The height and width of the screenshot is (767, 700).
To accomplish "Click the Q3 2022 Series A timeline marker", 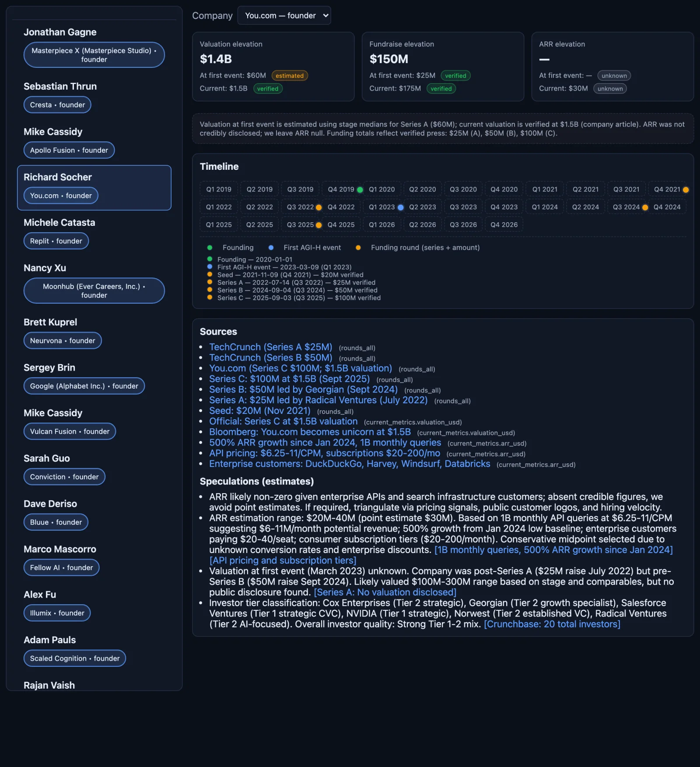I will pos(318,207).
